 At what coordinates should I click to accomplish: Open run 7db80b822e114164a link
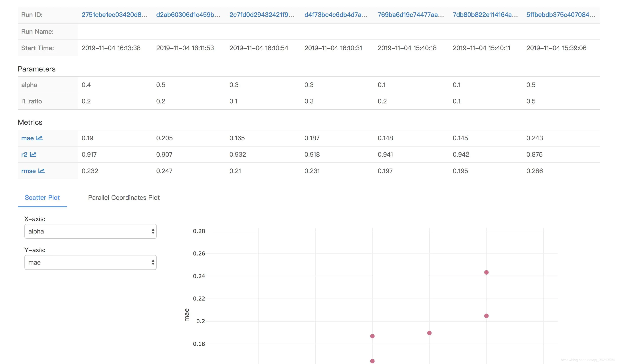tap(485, 15)
